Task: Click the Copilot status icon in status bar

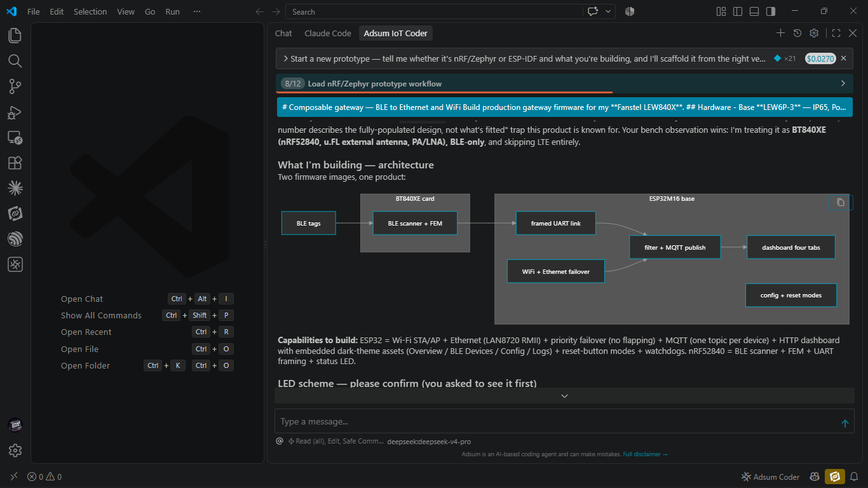Action: (x=814, y=477)
